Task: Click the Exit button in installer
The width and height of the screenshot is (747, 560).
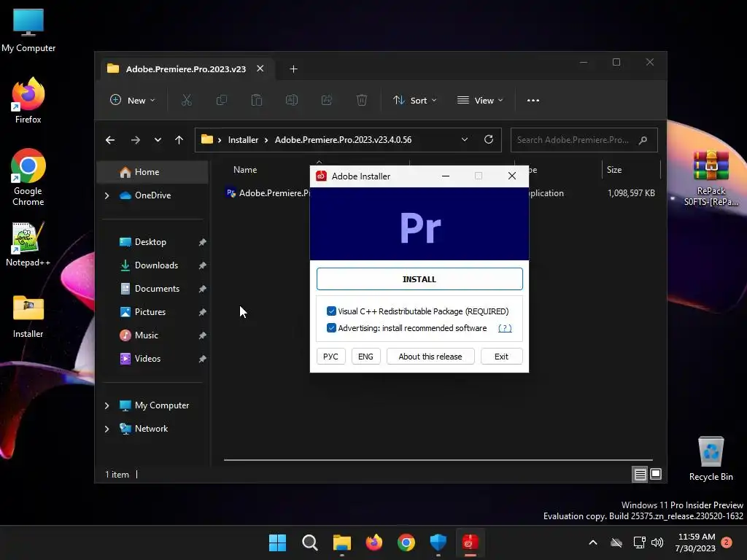Action: [501, 356]
